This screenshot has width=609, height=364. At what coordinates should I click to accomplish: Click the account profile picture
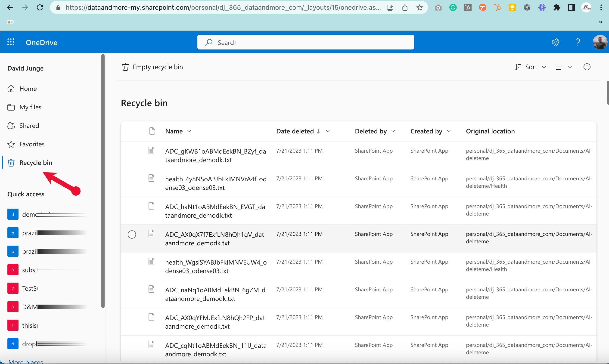(600, 42)
